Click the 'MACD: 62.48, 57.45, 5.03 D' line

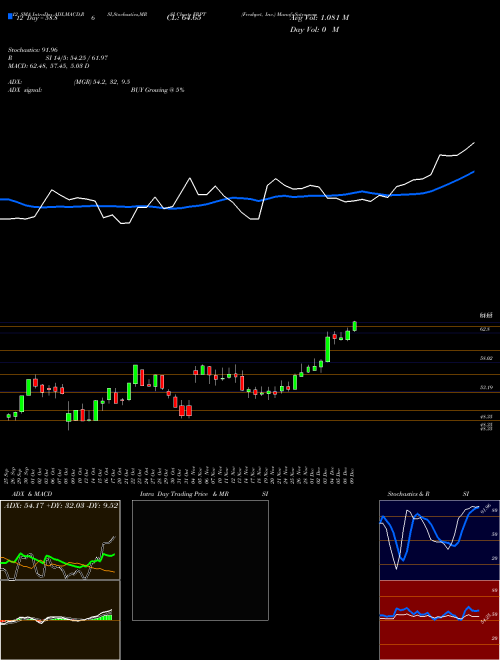[49, 66]
